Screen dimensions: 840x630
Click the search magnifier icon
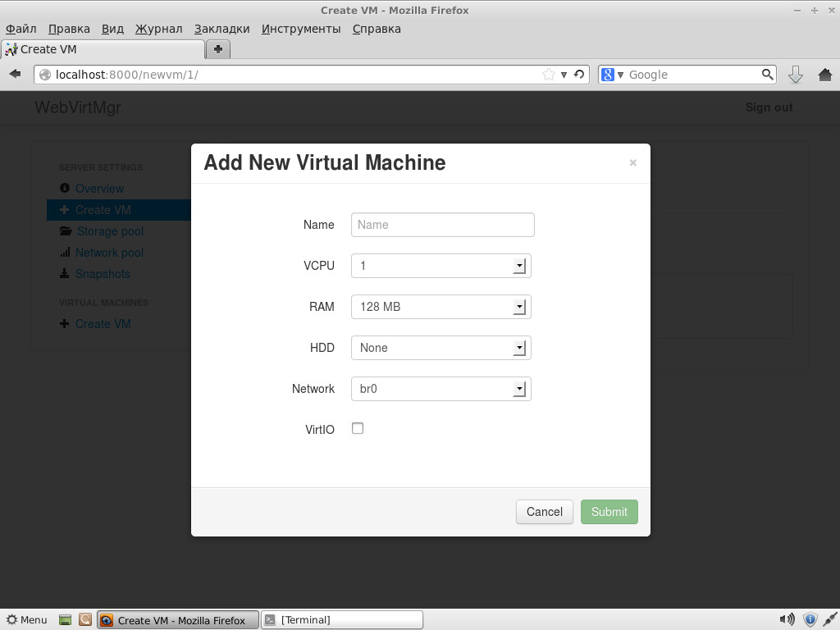click(x=767, y=74)
